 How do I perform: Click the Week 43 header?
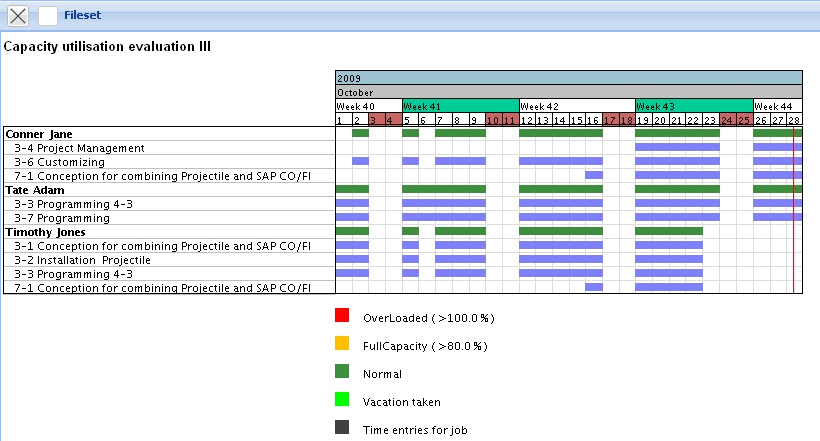pos(693,106)
